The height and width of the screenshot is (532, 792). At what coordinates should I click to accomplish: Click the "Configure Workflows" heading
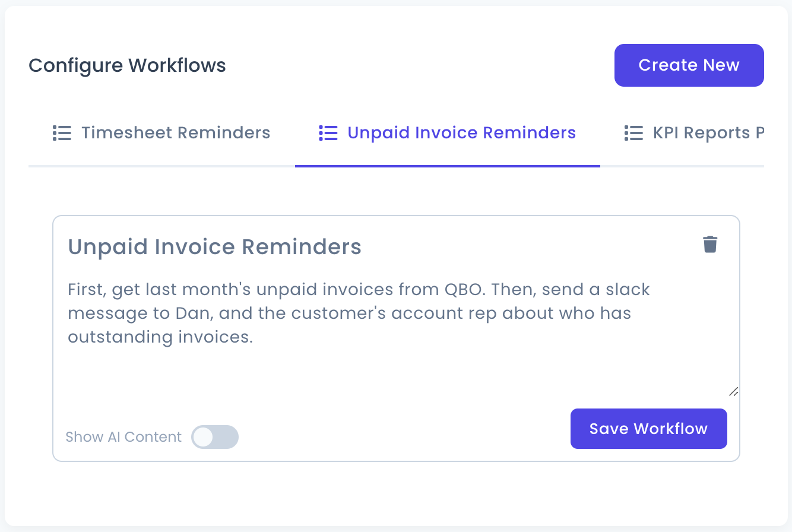click(127, 65)
